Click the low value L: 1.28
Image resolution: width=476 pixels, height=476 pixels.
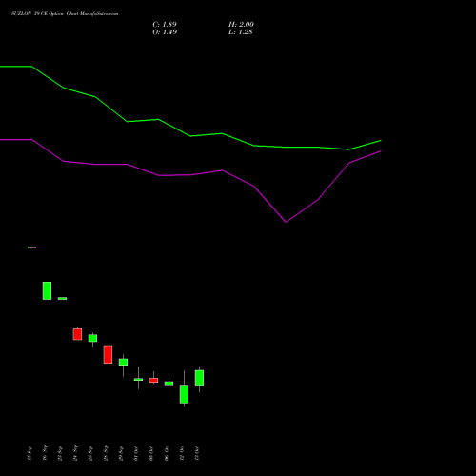pyautogui.click(x=241, y=32)
